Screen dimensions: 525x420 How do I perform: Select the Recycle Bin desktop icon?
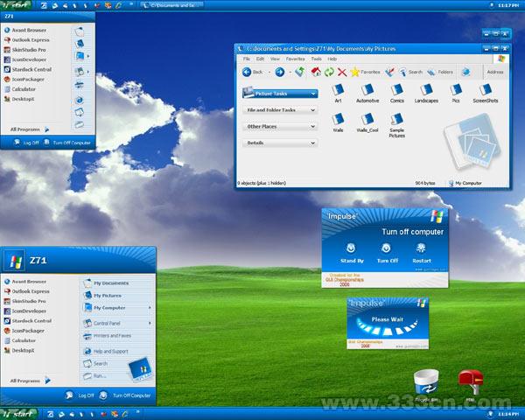click(x=426, y=384)
